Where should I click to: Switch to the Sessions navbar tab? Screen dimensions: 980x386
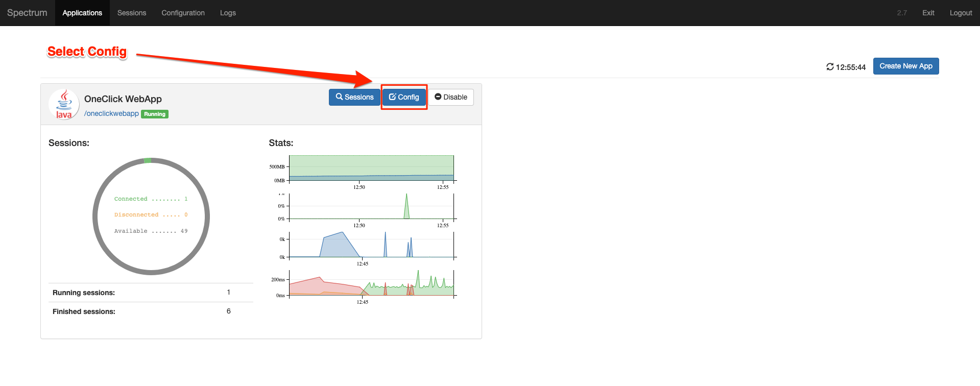(x=132, y=13)
